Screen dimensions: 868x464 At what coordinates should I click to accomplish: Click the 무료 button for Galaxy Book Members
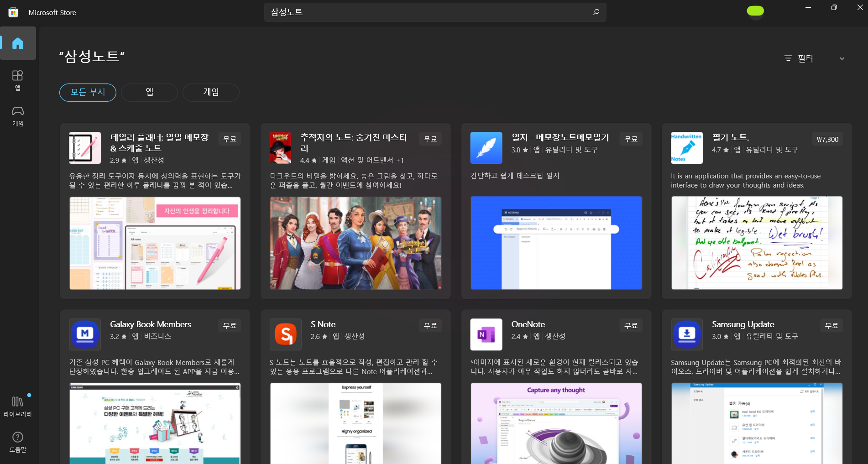coord(230,325)
